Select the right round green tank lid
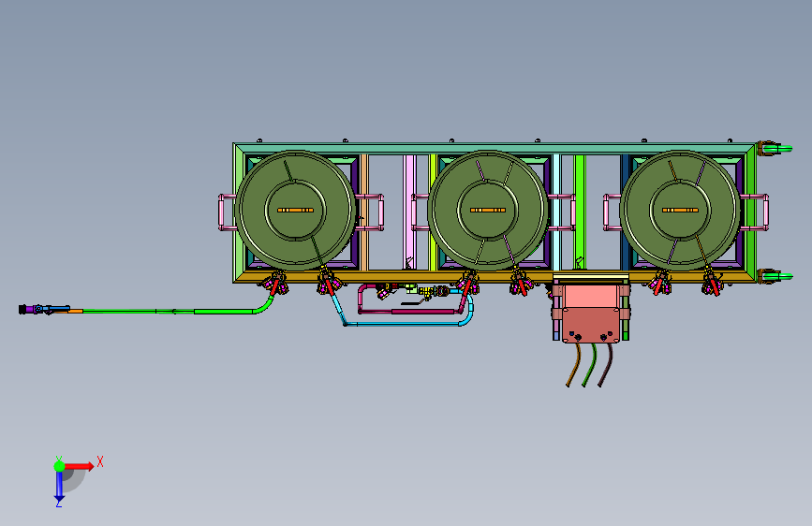 point(680,211)
